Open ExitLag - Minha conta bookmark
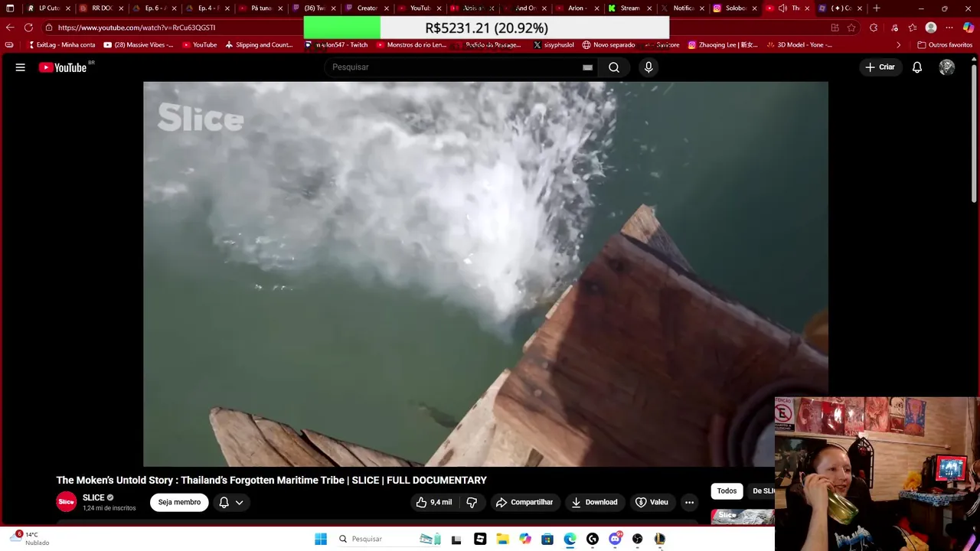 61,45
